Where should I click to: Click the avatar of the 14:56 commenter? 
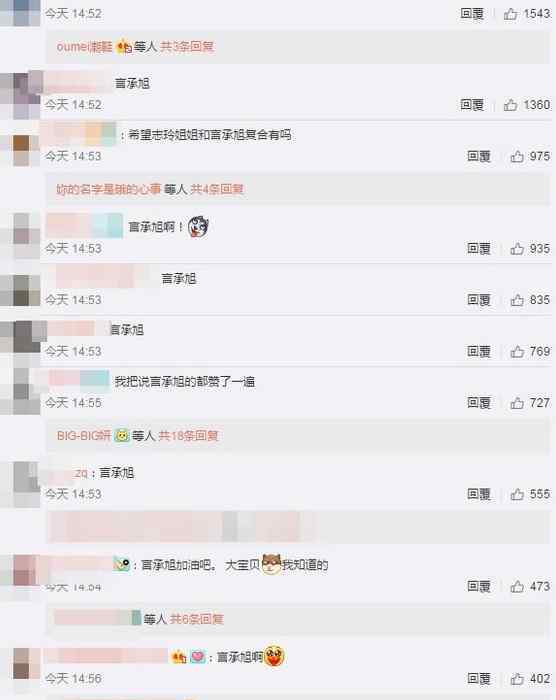[x=21, y=663]
